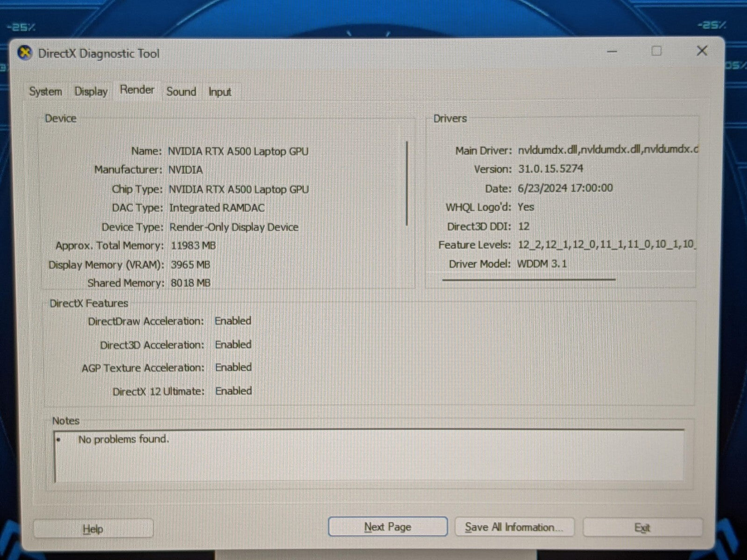Image resolution: width=747 pixels, height=560 pixels.
Task: Click the Help button
Action: 93,529
